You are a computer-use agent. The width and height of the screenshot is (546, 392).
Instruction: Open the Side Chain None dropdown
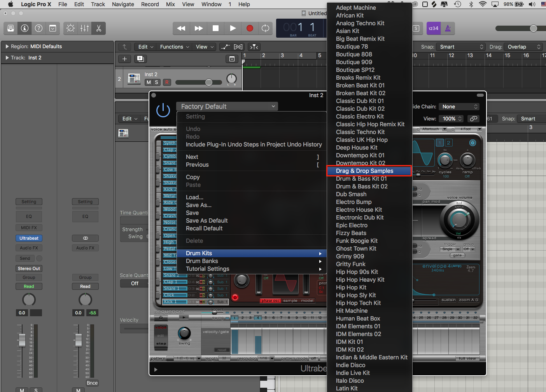tap(459, 107)
